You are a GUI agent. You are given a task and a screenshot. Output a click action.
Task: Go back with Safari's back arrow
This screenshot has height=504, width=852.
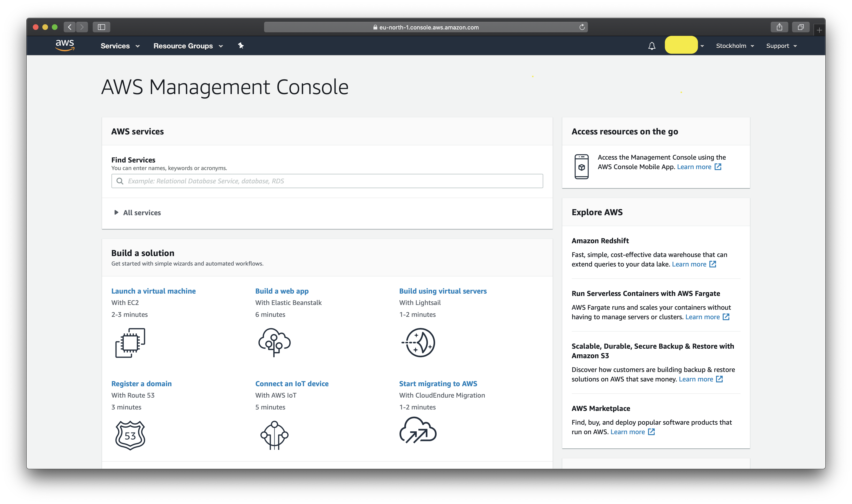pyautogui.click(x=70, y=27)
